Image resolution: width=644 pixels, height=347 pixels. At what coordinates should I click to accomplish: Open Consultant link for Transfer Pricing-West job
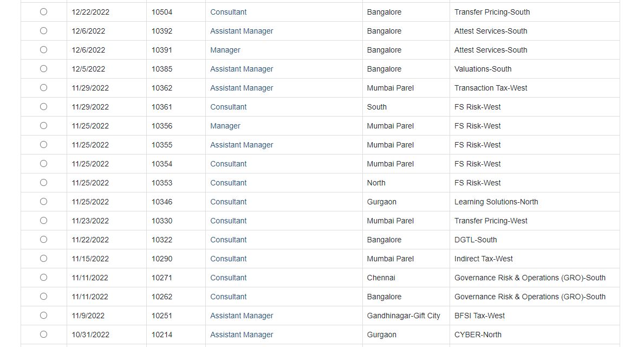(x=228, y=221)
